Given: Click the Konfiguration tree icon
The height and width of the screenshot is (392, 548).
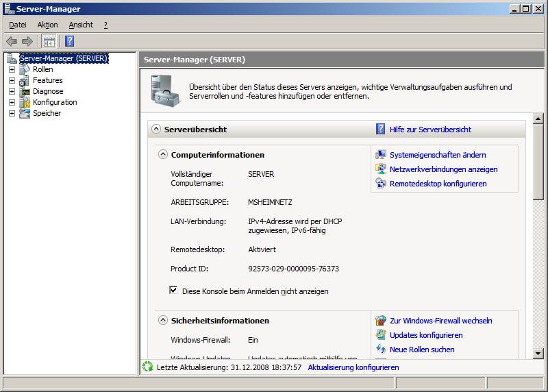Looking at the screenshot, I should point(25,102).
